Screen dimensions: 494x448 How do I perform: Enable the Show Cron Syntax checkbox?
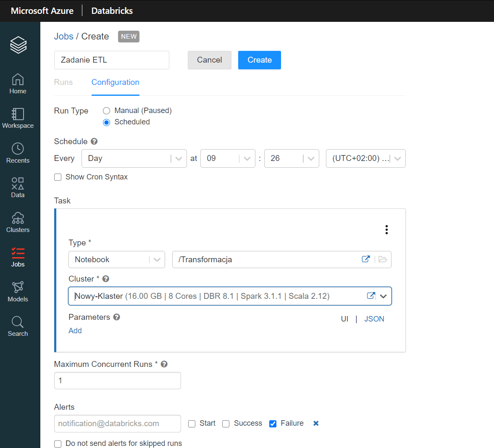tap(58, 177)
